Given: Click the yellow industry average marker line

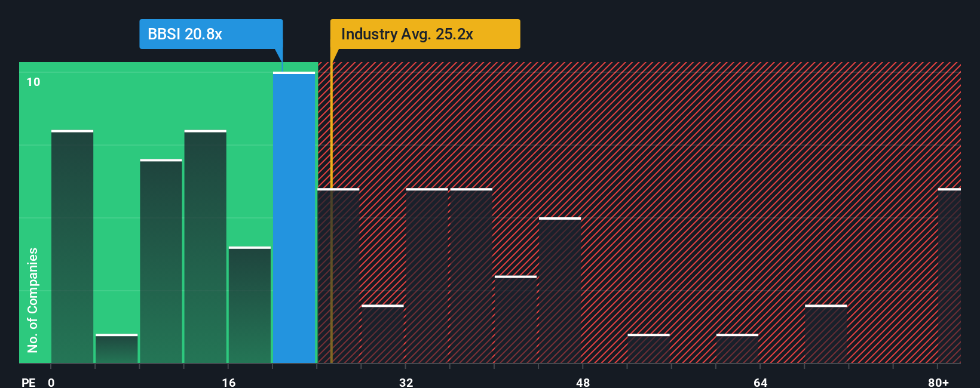Looking at the screenshot, I should 331,206.
